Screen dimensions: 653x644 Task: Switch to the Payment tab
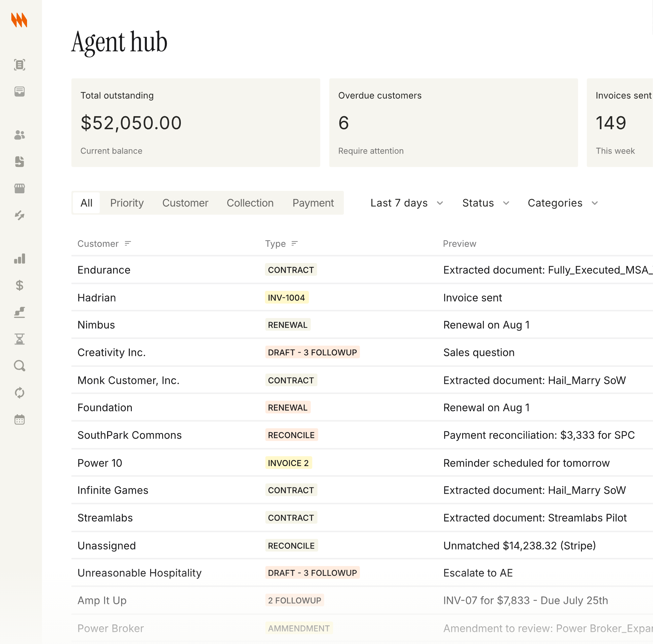click(313, 203)
